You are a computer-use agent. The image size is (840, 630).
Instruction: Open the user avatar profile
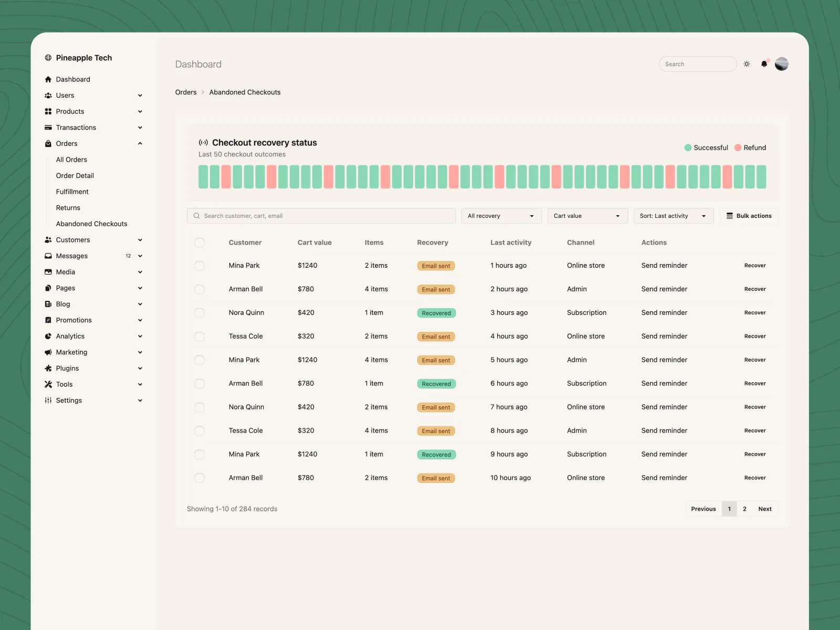click(x=782, y=64)
